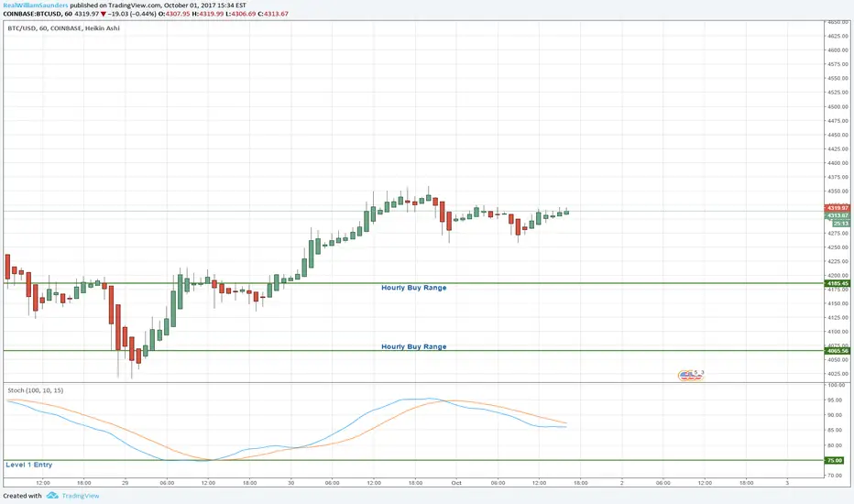Image resolution: width=854 pixels, height=504 pixels.
Task: Click the 30 date label on time axis
Action: [x=290, y=483]
